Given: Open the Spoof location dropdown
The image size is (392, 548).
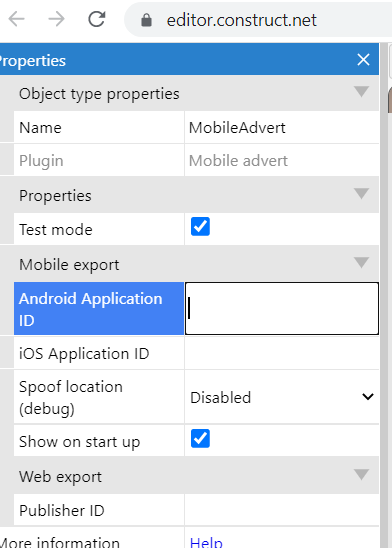Looking at the screenshot, I should [x=282, y=397].
